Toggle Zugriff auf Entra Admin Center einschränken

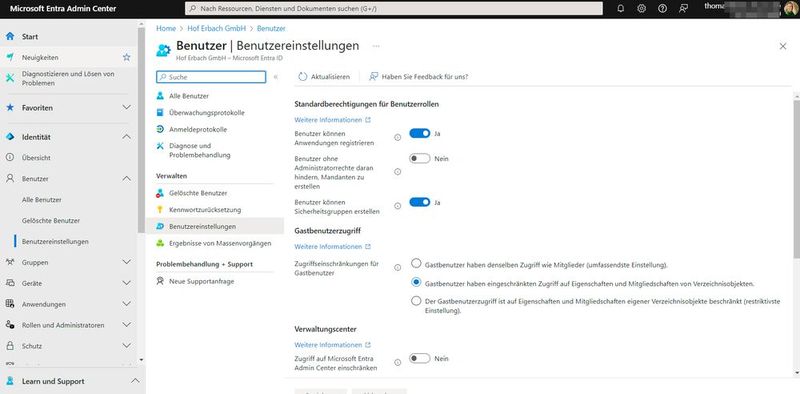(x=420, y=359)
